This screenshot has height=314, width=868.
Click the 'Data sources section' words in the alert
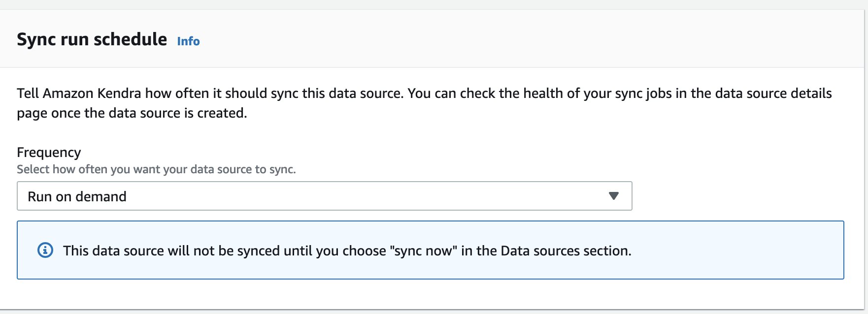pyautogui.click(x=566, y=251)
